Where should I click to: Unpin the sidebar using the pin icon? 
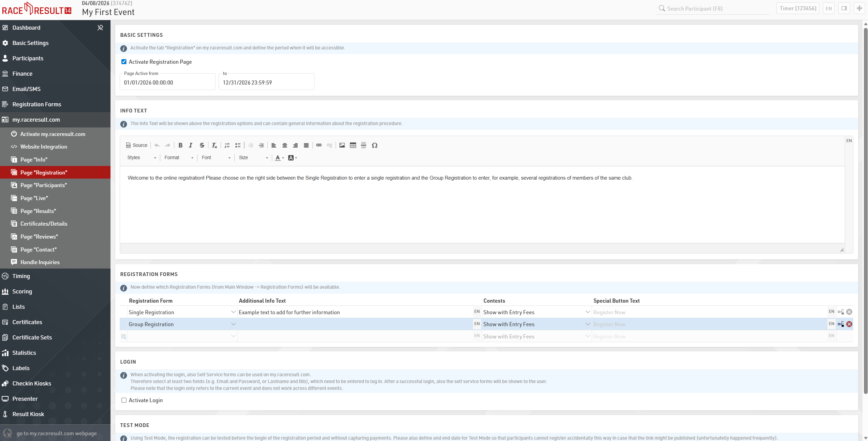click(x=100, y=28)
